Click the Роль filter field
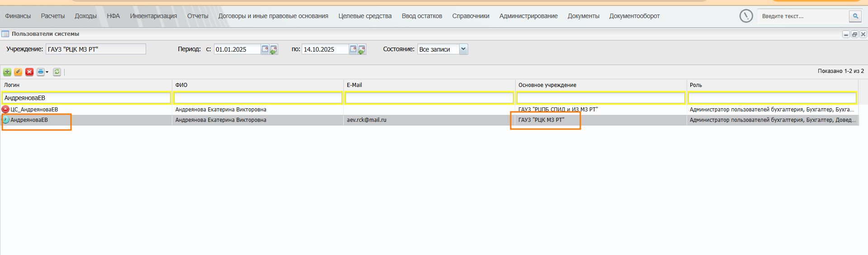Image resolution: width=868 pixels, height=255 pixels. click(x=772, y=98)
